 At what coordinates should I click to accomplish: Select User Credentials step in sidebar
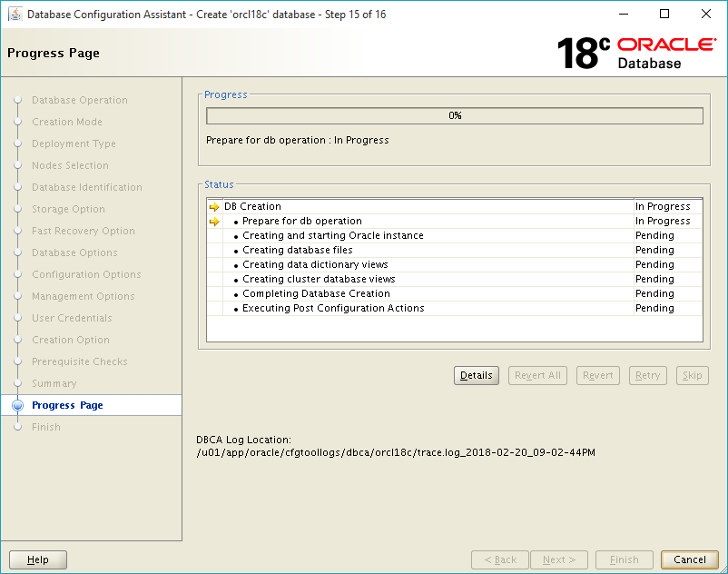click(x=72, y=319)
